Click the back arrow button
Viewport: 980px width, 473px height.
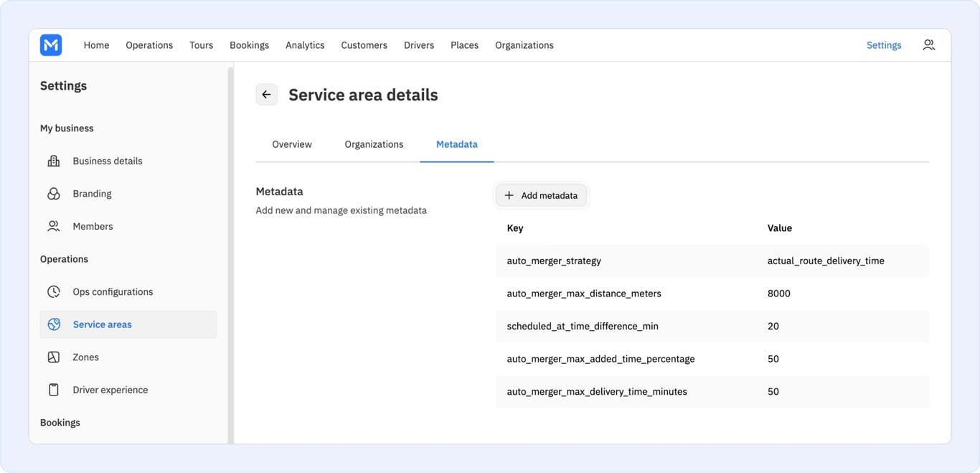click(x=267, y=95)
